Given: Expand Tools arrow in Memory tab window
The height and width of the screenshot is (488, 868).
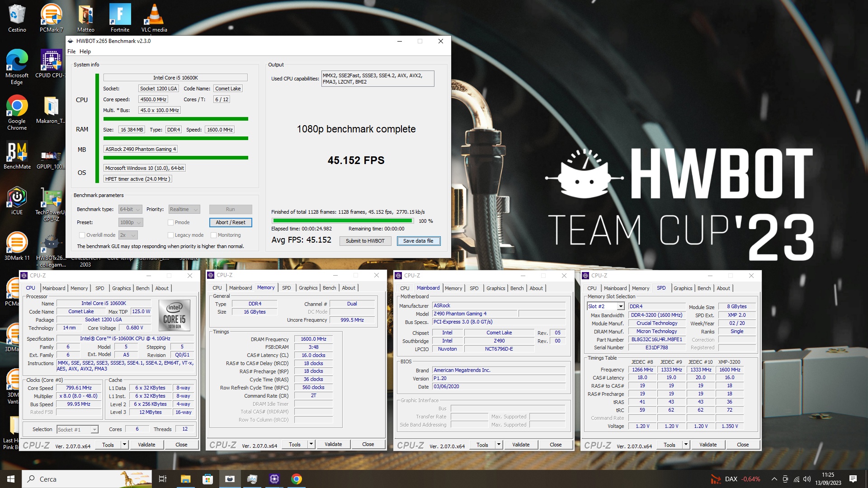Looking at the screenshot, I should point(311,444).
